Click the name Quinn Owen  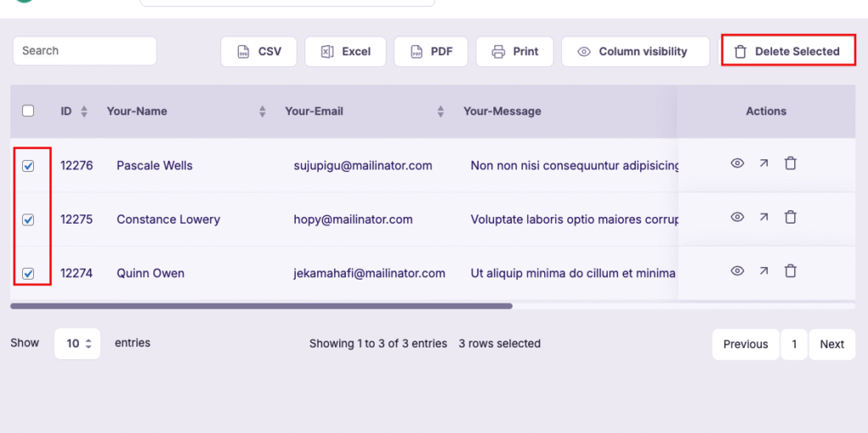151,274
